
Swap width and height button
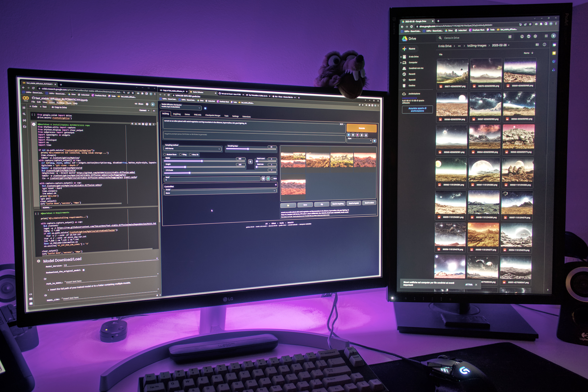250,162
